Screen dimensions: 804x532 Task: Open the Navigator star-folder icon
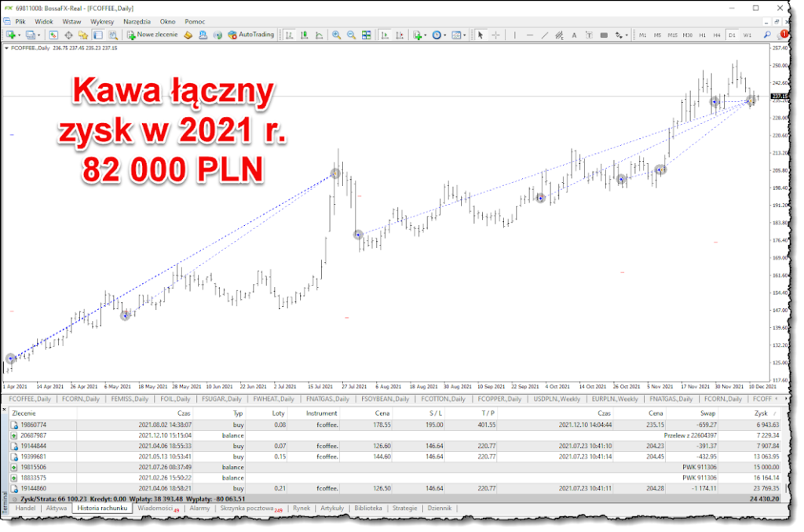pos(83,35)
